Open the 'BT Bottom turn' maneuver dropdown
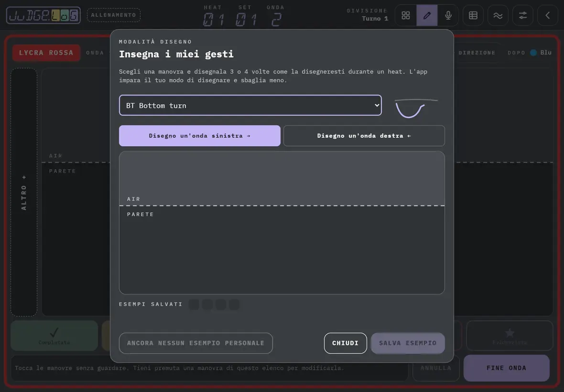Viewport: 564px width, 392px height. [x=250, y=105]
